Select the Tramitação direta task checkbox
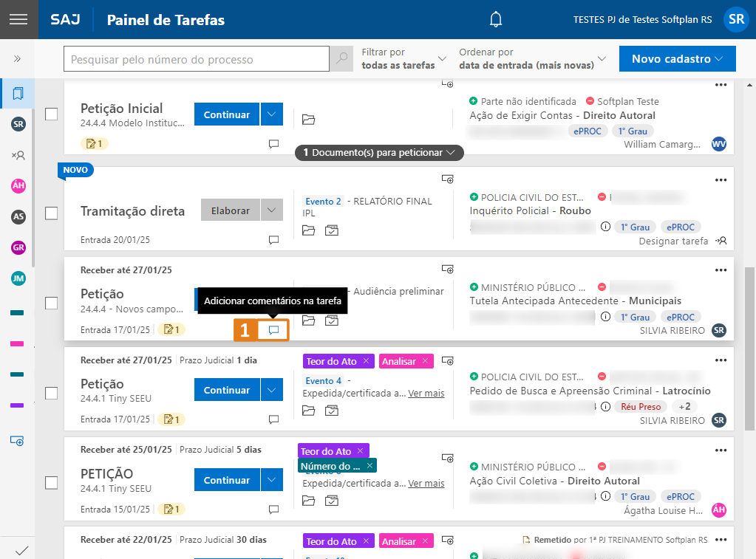This screenshot has width=756, height=559. tap(52, 213)
